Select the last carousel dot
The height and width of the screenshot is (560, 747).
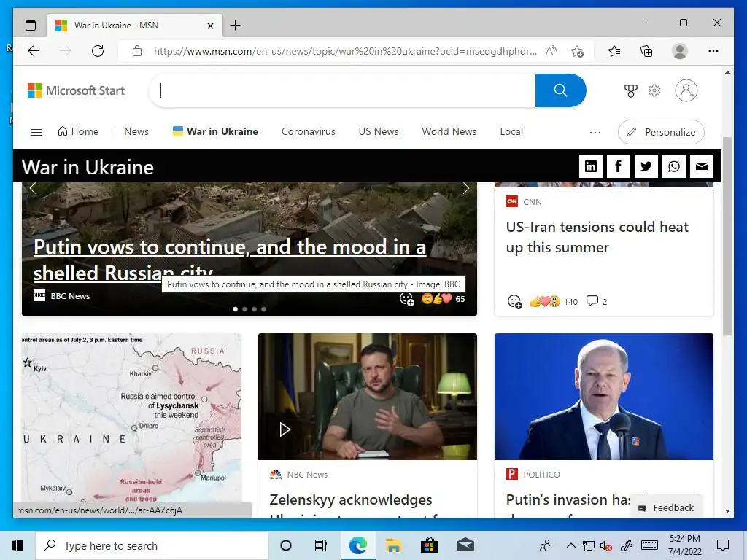[264, 309]
